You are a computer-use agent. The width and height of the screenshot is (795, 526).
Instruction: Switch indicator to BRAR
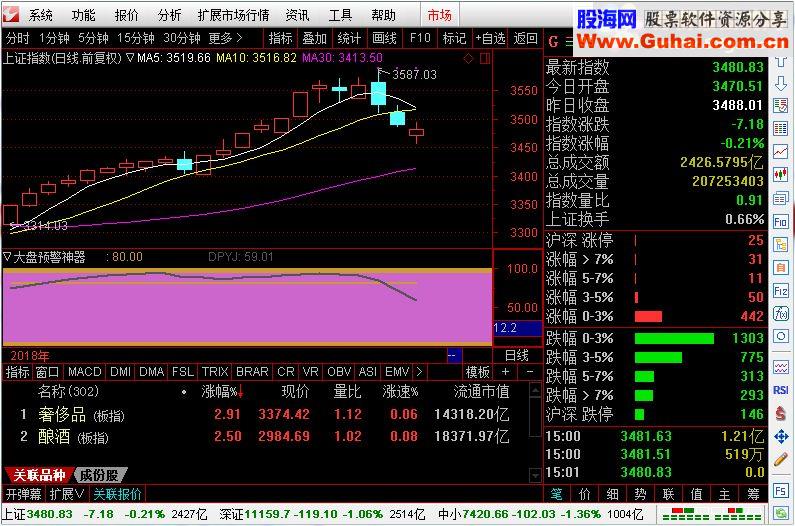pyautogui.click(x=252, y=372)
